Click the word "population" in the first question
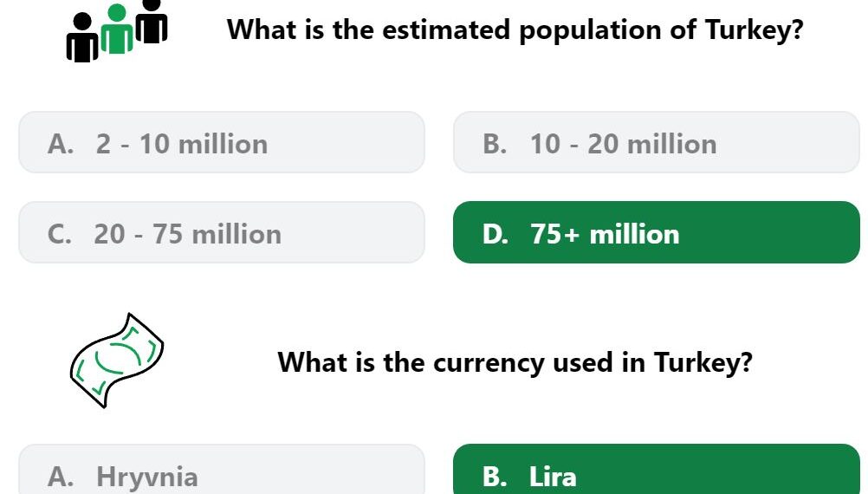The width and height of the screenshot is (868, 494). click(590, 31)
